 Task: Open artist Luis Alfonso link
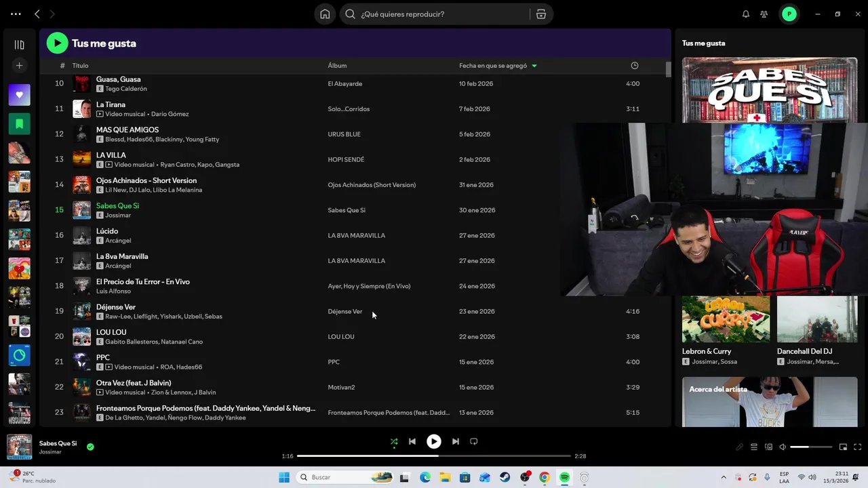point(113,291)
